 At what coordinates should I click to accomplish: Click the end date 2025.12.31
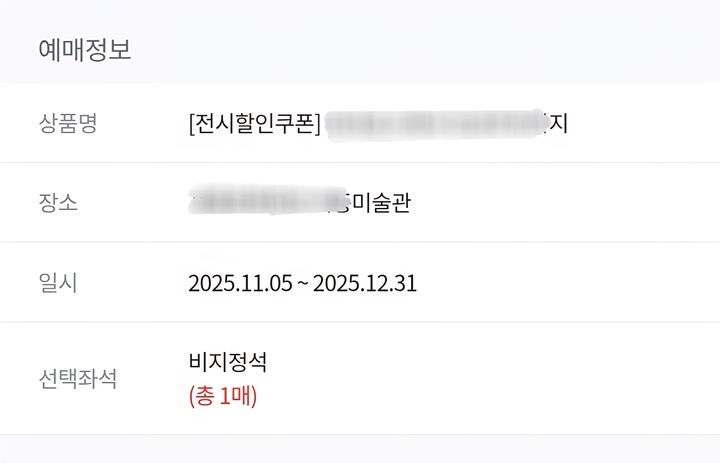pos(365,283)
